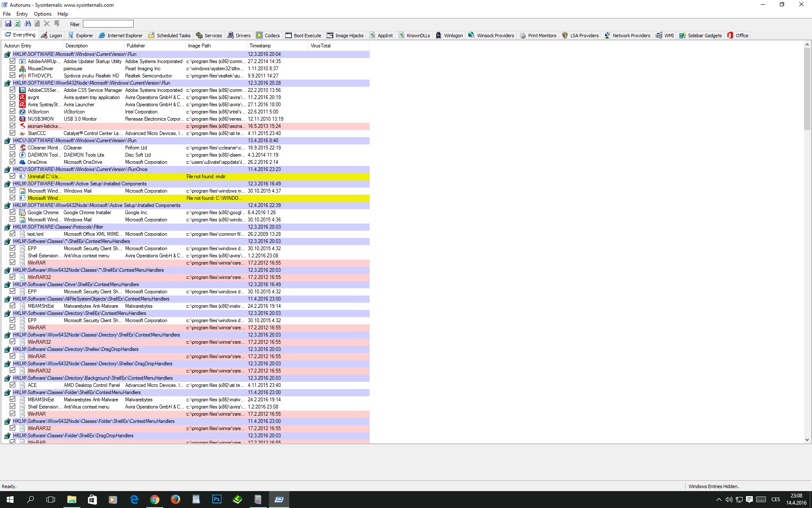Click the Avira Launcher entry icon

22,105
